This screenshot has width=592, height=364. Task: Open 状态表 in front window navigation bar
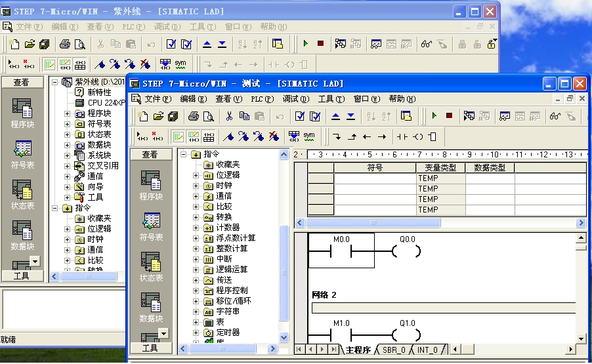pos(151,267)
